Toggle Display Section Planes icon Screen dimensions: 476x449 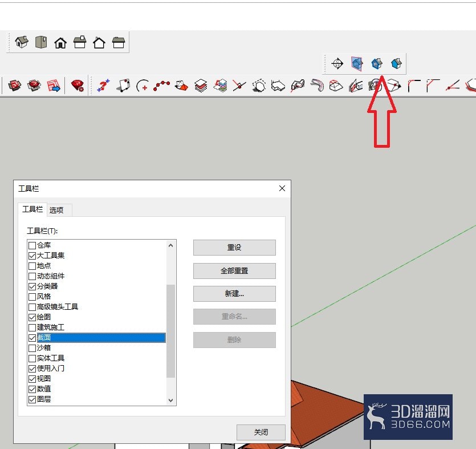point(357,63)
